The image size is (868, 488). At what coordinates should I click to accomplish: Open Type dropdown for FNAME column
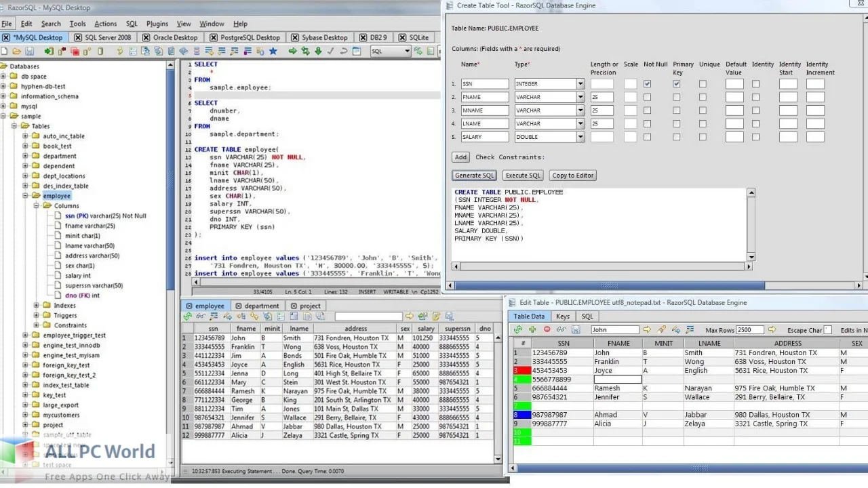(580, 97)
